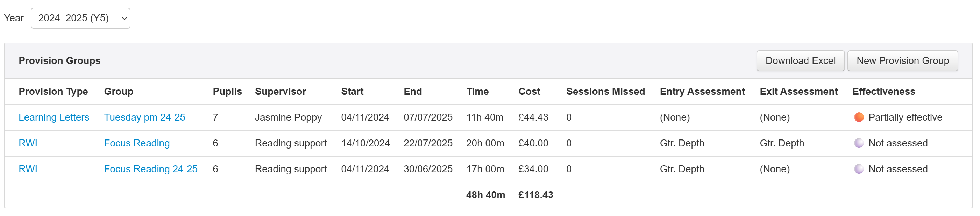Click the New Provision Group button
Screen dimensions: 980x216
902,60
